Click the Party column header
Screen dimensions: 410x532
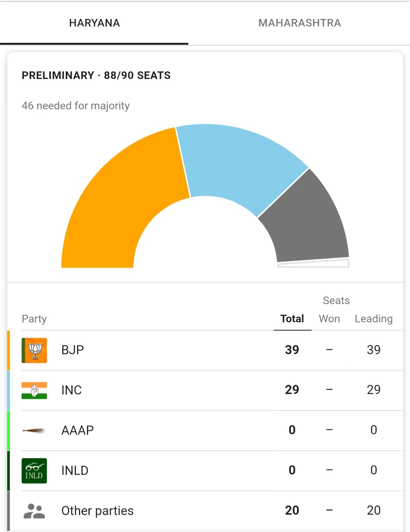click(x=34, y=319)
